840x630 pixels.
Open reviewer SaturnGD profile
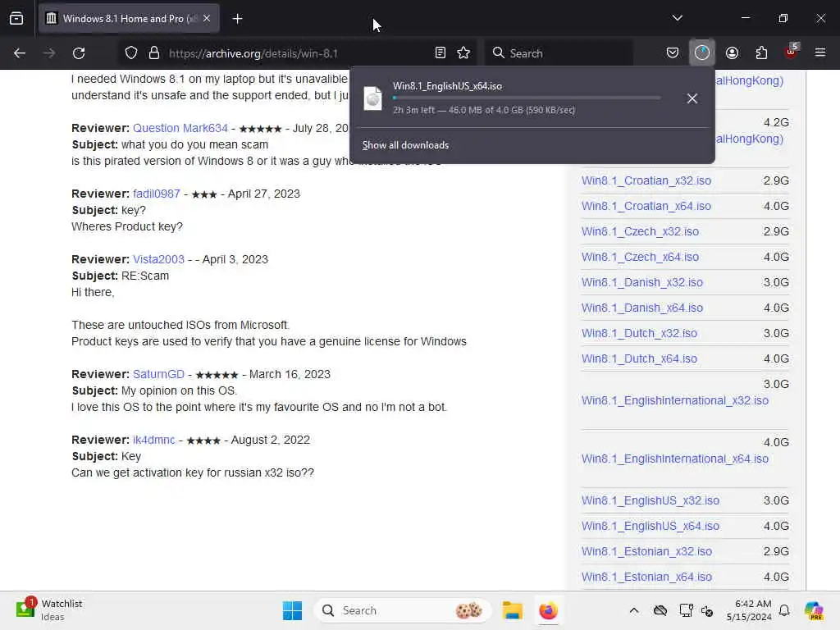[158, 374]
